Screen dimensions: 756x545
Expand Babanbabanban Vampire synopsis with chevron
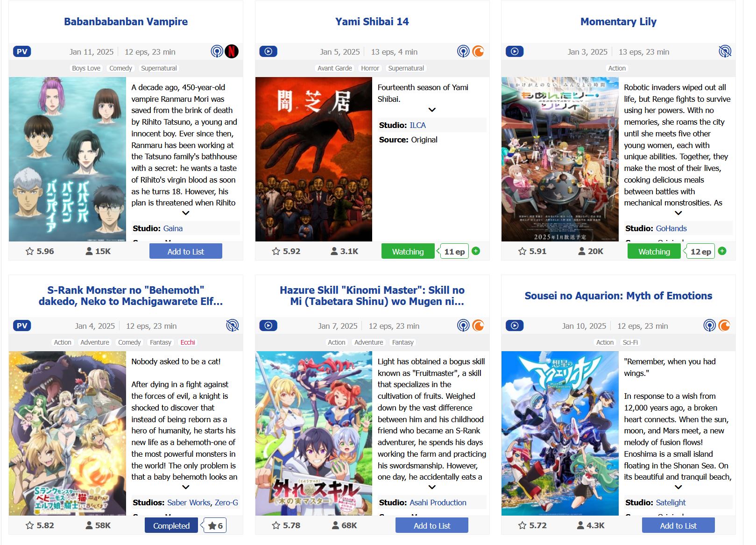coord(186,213)
